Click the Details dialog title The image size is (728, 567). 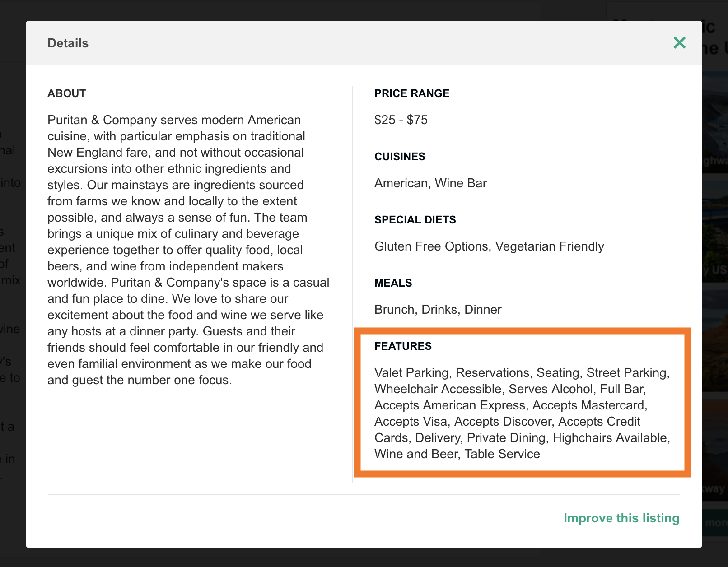[x=68, y=43]
